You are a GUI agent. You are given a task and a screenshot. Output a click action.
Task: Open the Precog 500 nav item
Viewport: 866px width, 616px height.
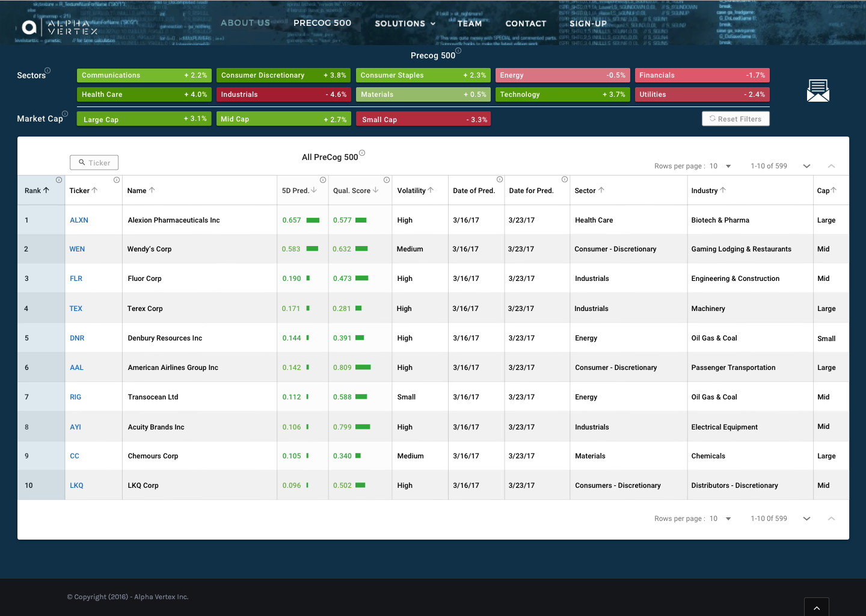[x=322, y=23]
